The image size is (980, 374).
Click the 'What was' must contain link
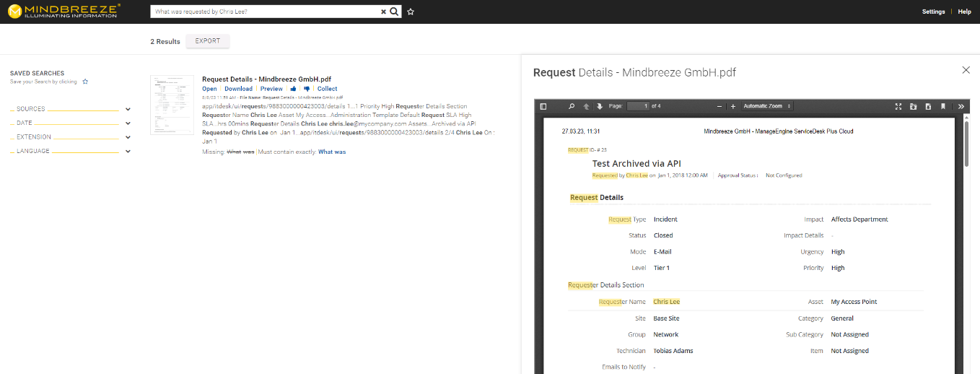332,152
